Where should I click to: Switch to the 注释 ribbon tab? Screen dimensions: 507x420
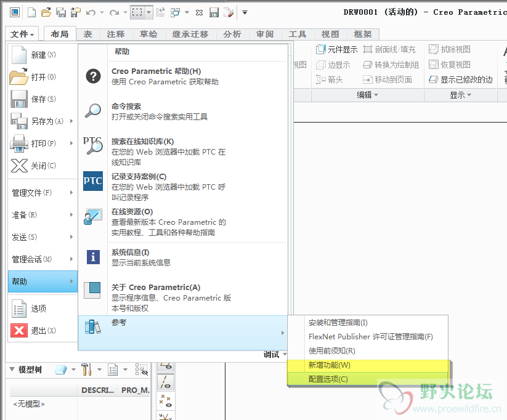(115, 34)
